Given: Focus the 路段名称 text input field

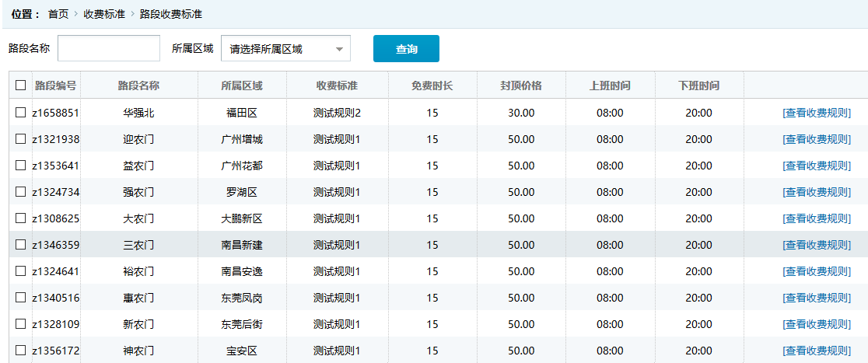Looking at the screenshot, I should (x=109, y=48).
